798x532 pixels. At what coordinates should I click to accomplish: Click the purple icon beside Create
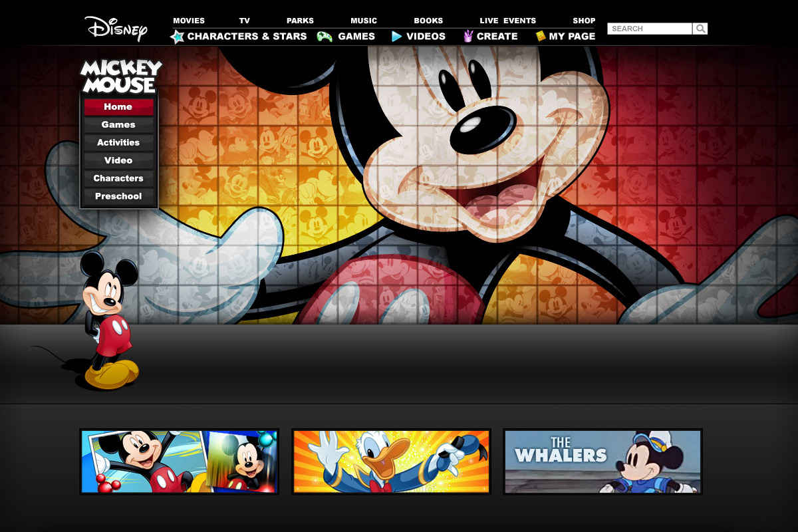pos(467,37)
